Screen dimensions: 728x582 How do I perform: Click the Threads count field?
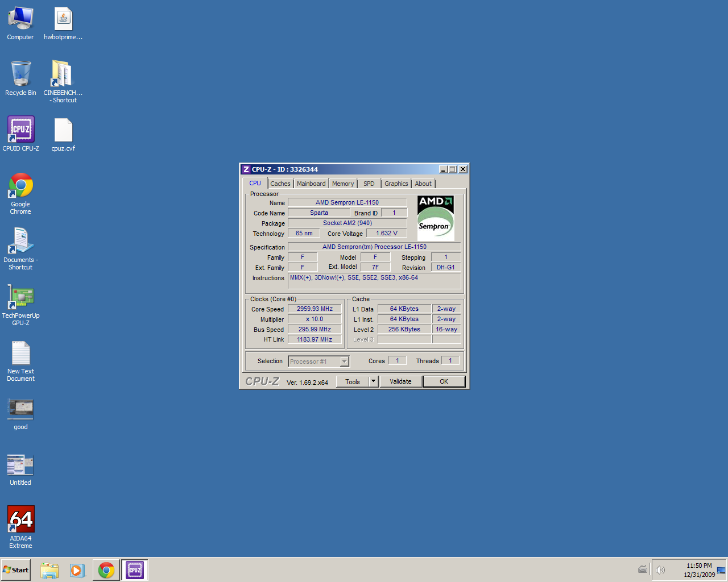point(450,360)
